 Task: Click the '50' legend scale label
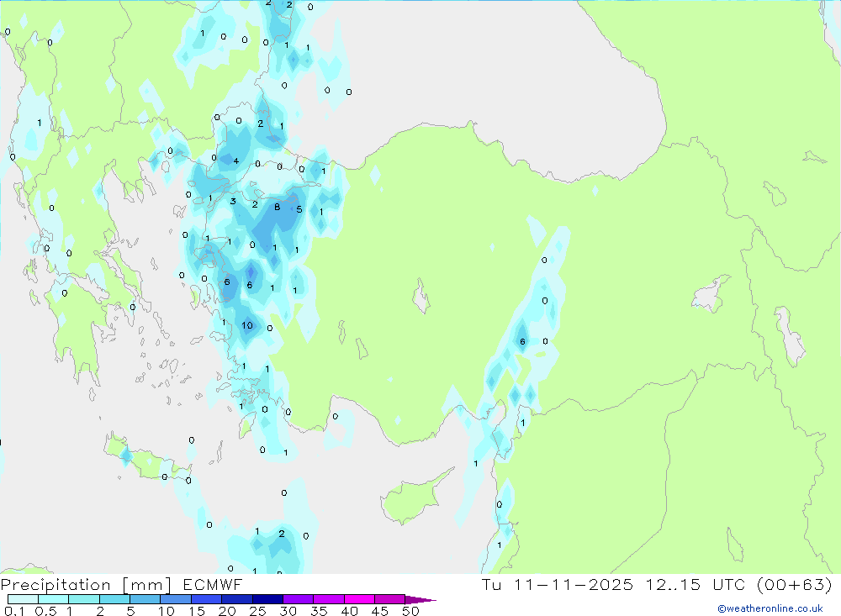pyautogui.click(x=410, y=611)
